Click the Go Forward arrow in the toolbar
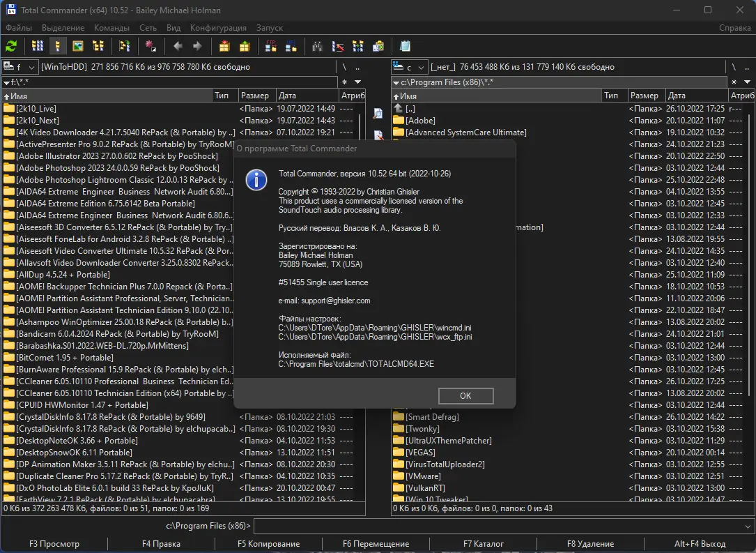 coord(197,47)
